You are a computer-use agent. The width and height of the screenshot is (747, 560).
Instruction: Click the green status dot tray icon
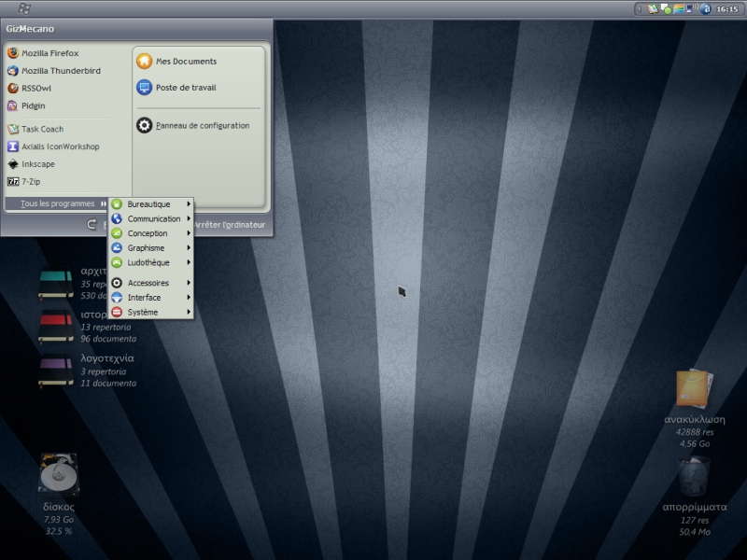666,9
